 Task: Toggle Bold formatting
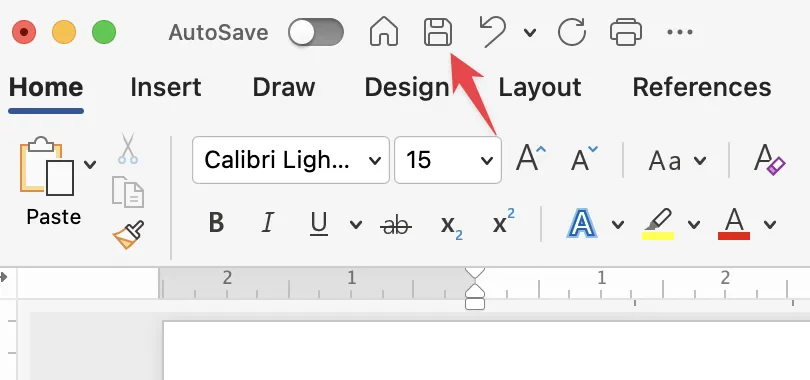[216, 224]
